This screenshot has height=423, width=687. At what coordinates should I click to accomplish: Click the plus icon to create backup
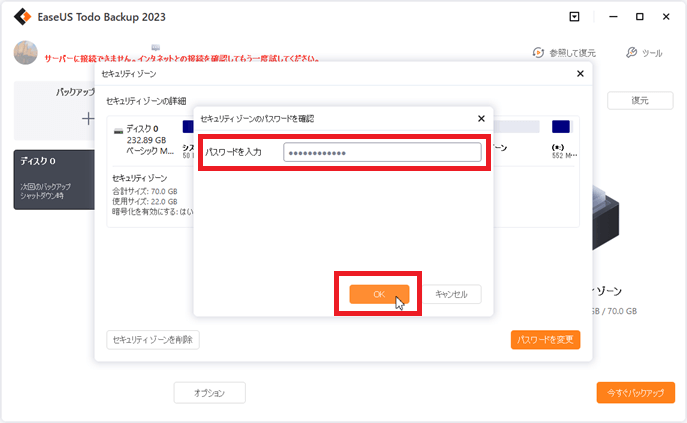pos(88,119)
